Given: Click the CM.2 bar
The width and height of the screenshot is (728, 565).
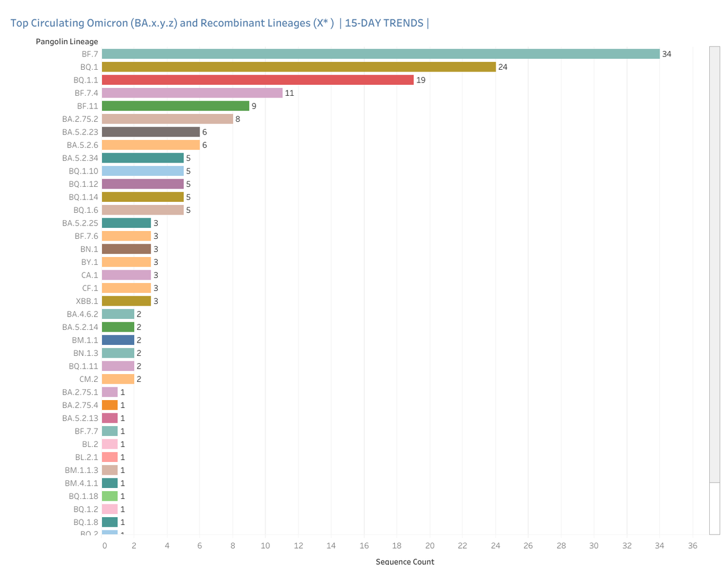Looking at the screenshot, I should tap(118, 379).
